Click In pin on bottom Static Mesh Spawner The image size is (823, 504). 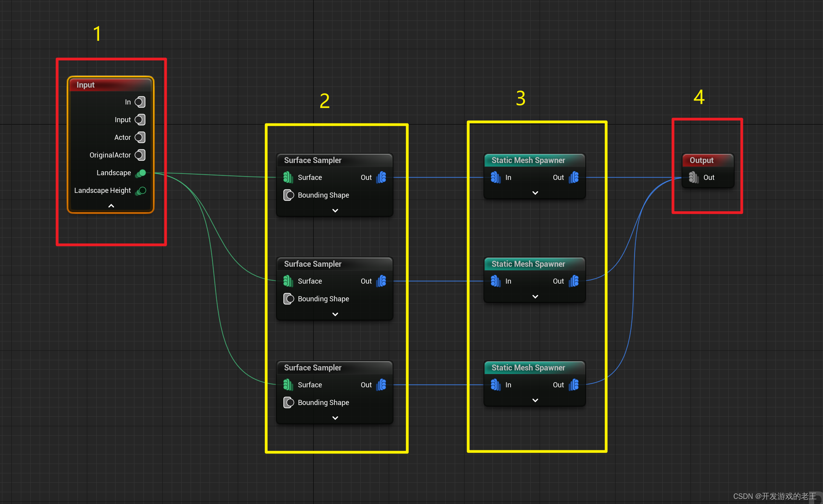(496, 385)
